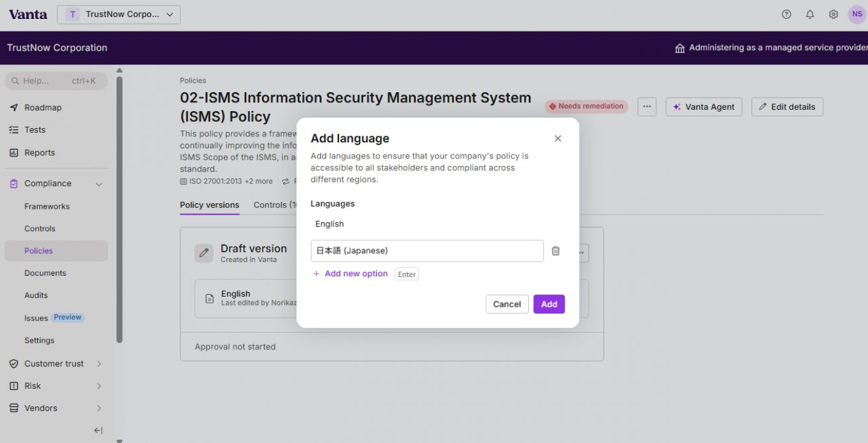
Task: Open the notifications bell icon
Action: coord(810,14)
